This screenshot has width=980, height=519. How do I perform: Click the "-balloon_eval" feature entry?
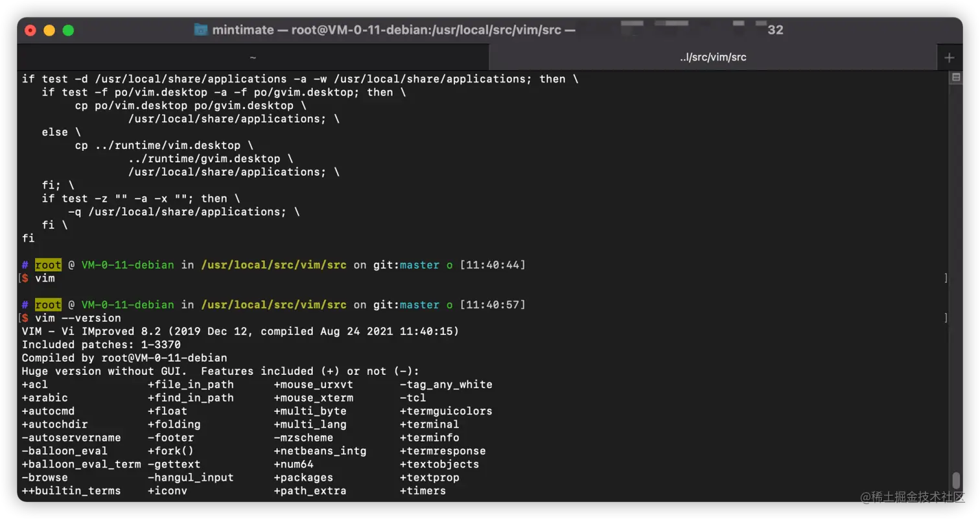pyautogui.click(x=65, y=451)
